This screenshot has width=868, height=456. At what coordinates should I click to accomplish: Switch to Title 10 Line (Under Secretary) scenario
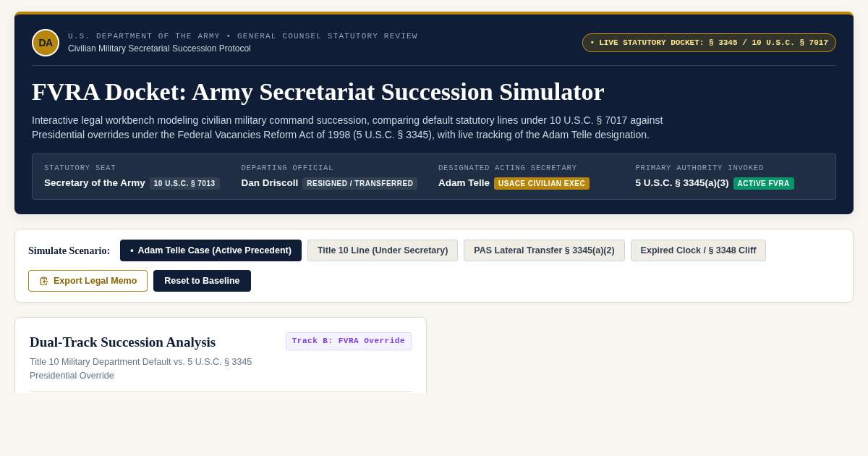click(383, 250)
